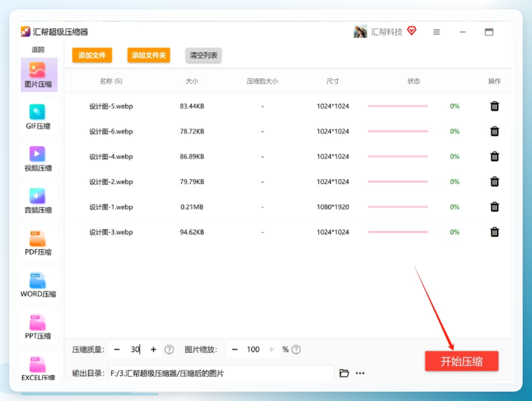Click size value 94.62KB
532x401 pixels.
[192, 232]
